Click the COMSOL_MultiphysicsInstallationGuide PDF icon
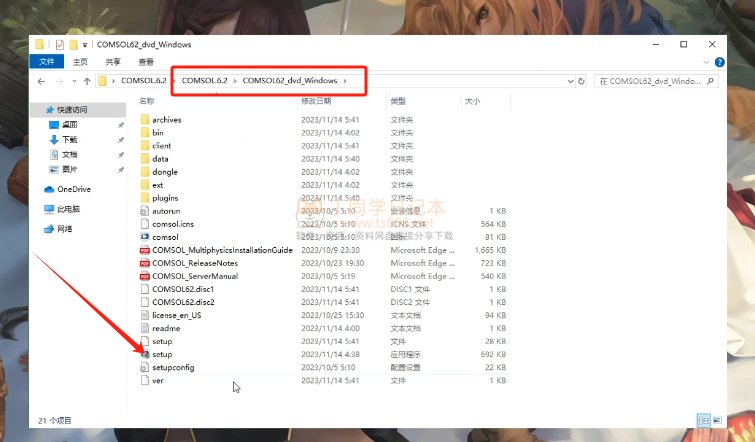Screen dimensions: 755x442 (145, 250)
